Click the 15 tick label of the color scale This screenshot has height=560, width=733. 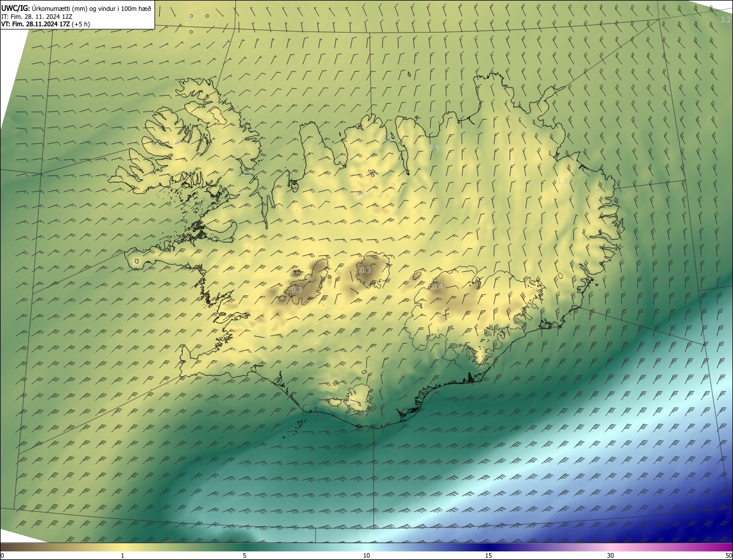488,555
